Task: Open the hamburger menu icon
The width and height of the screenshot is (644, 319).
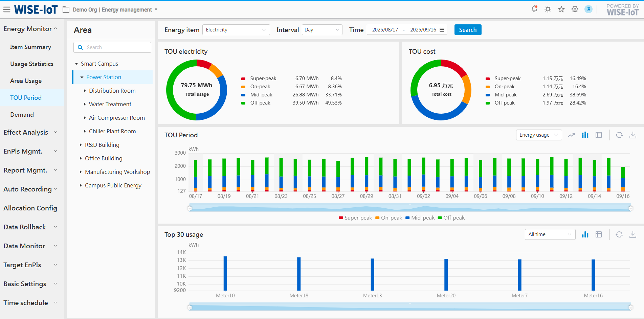Action: (x=7, y=9)
